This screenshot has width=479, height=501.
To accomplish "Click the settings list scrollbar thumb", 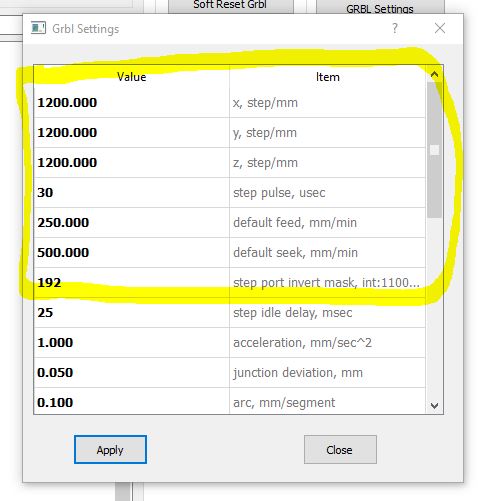I will point(434,150).
